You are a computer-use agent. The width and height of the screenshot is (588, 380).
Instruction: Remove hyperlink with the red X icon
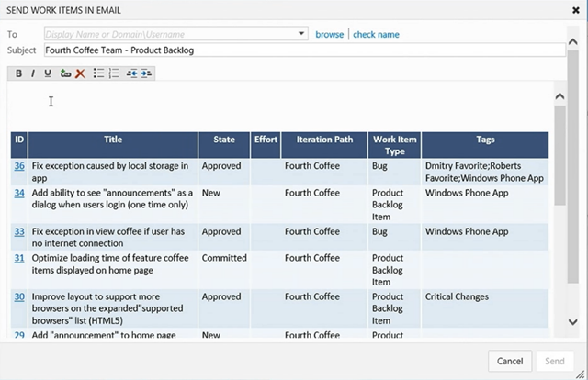coord(80,73)
